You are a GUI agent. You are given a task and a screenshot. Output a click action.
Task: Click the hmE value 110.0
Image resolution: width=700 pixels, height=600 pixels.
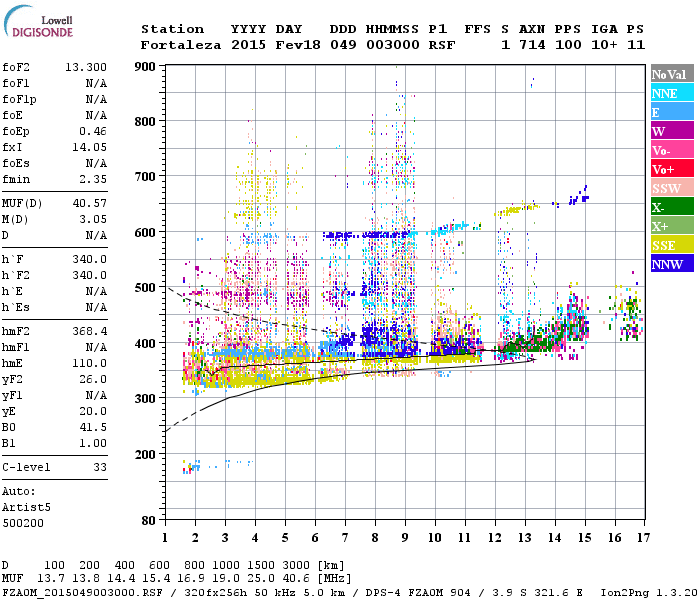click(89, 363)
